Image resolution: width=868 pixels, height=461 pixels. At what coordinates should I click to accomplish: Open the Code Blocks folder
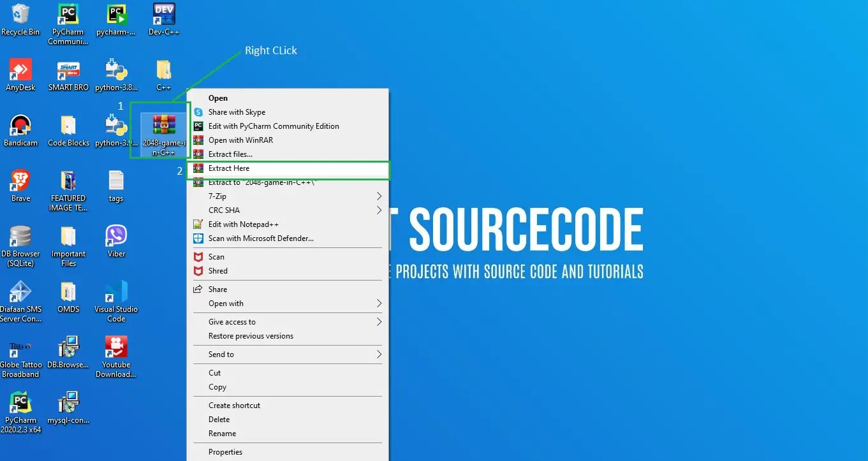click(x=68, y=126)
